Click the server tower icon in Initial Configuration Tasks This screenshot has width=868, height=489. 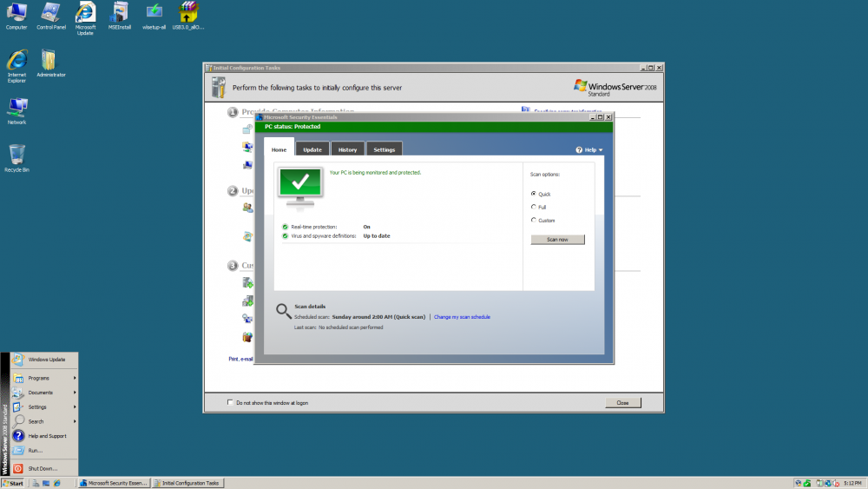click(x=219, y=88)
